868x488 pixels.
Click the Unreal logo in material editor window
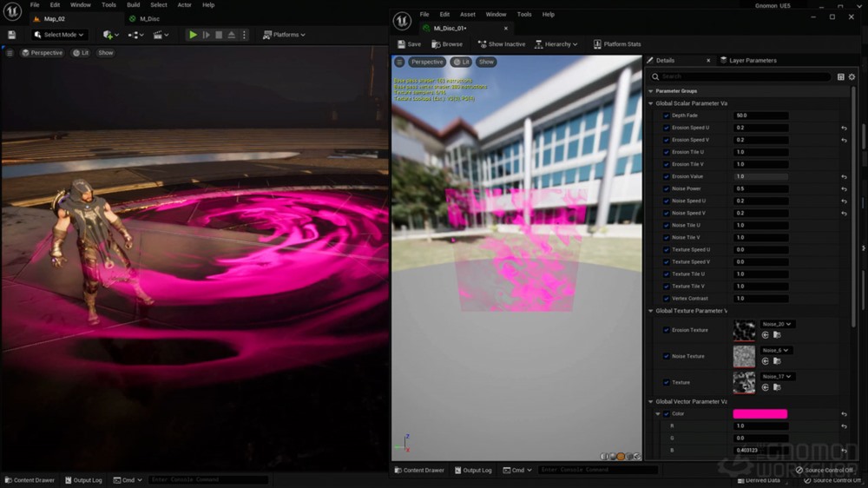tap(402, 21)
